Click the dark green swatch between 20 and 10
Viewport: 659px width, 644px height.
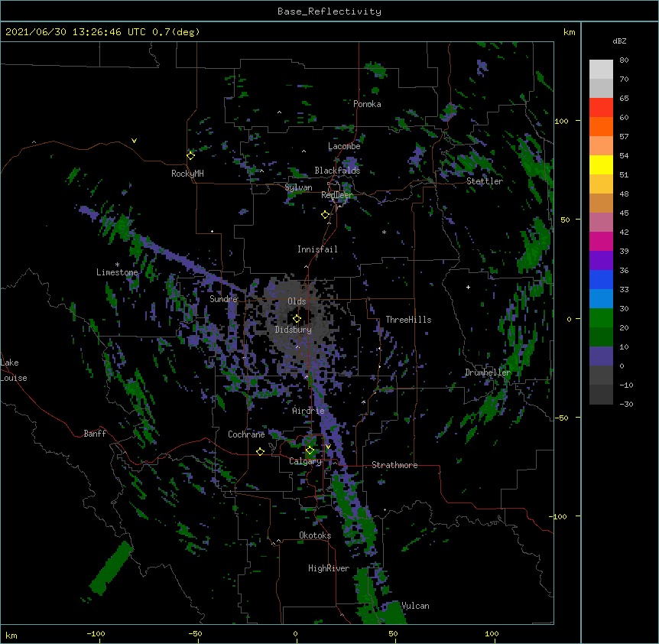601,337
